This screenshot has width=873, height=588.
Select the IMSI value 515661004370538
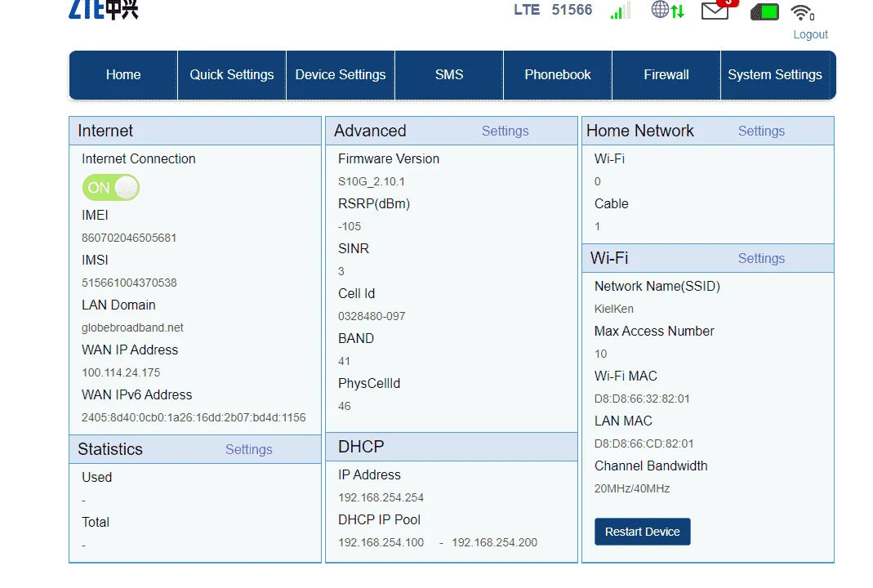point(129,283)
